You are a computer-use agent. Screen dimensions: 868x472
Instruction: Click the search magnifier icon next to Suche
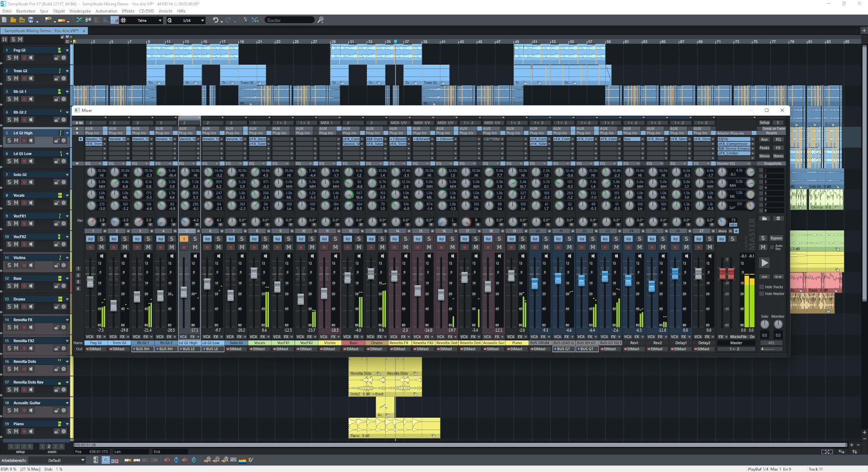[x=320, y=20]
